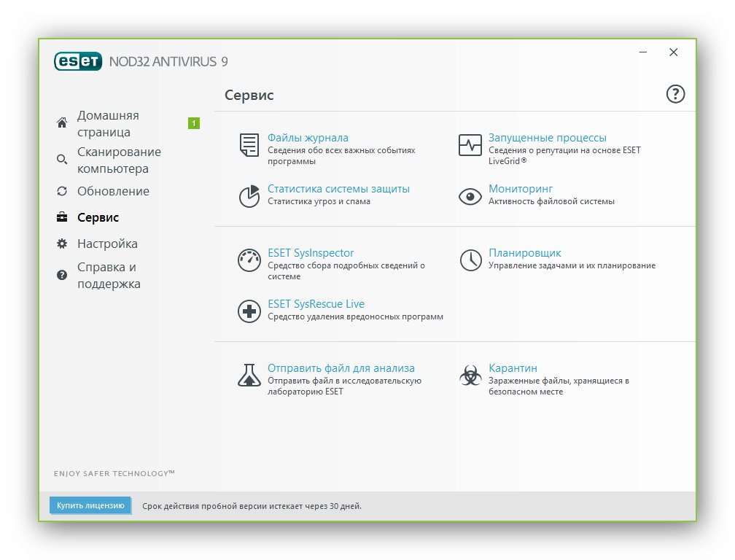Click the biohazard icon for Карантин

coord(470,376)
